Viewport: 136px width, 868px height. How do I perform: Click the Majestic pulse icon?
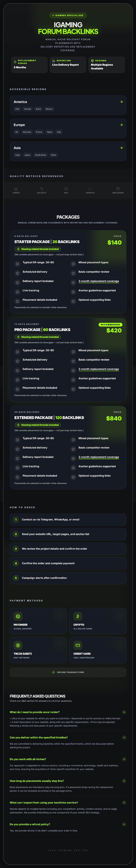[42, 189]
